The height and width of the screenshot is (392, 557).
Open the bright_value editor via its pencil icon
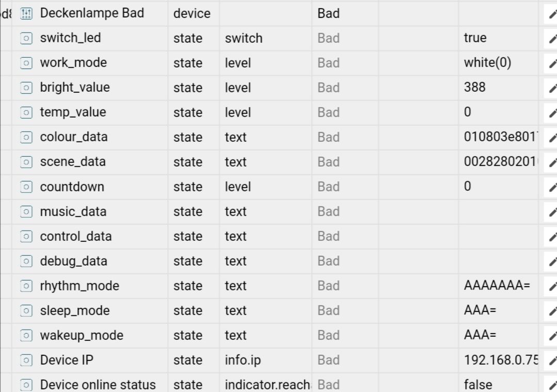552,88
